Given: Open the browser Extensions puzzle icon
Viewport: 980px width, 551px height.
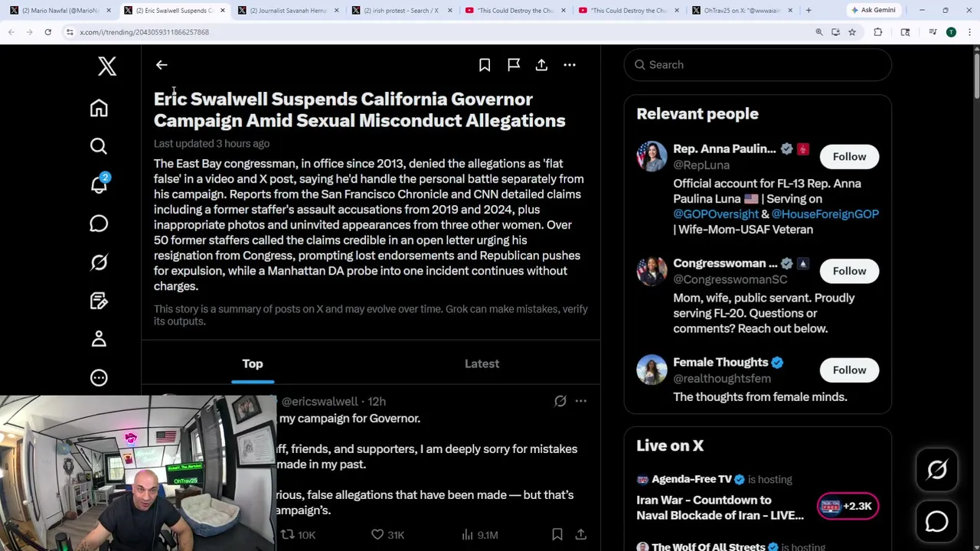Looking at the screenshot, I should (877, 32).
